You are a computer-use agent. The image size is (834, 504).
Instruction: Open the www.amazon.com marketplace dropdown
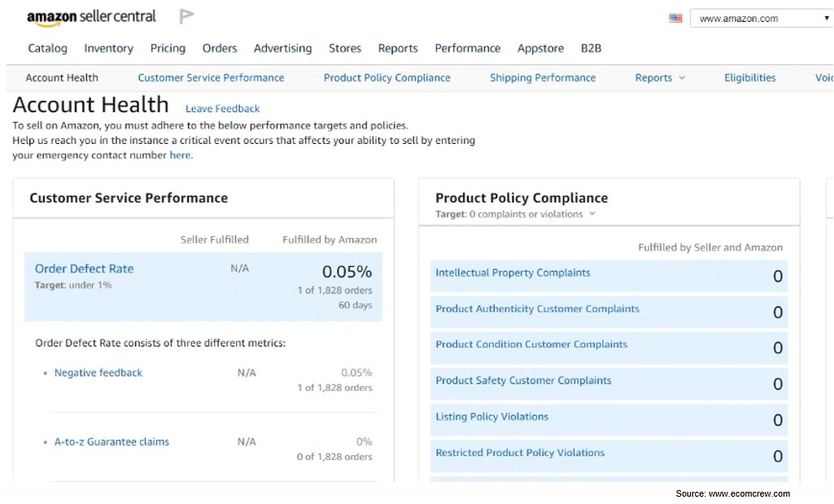(x=762, y=18)
